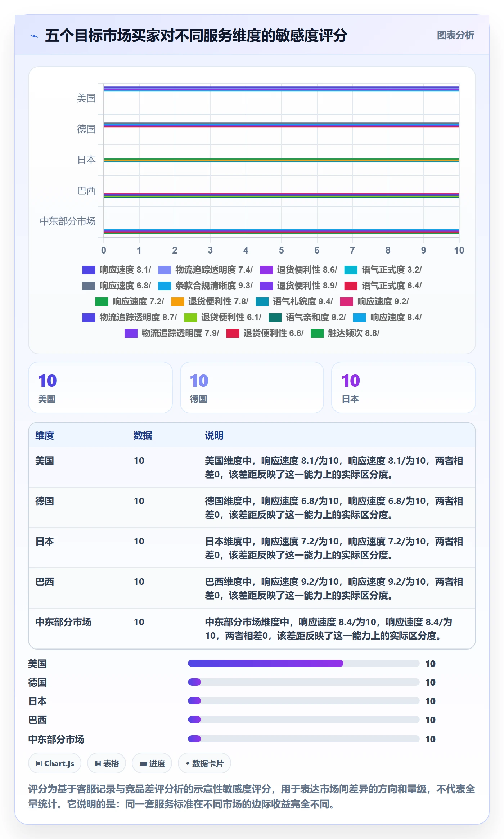Hide the 退货便利性 8.6/ dataset in the legend
Screen dimensions: 504x839
(298, 270)
